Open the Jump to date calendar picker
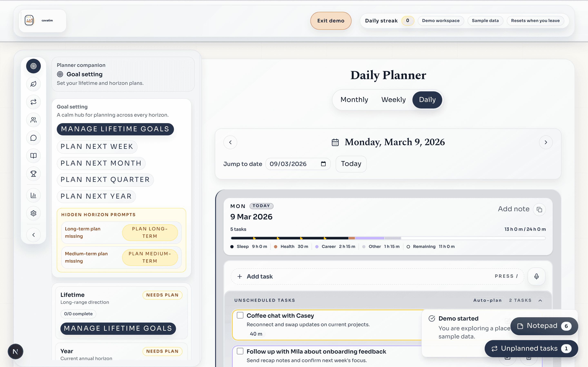 323,164
